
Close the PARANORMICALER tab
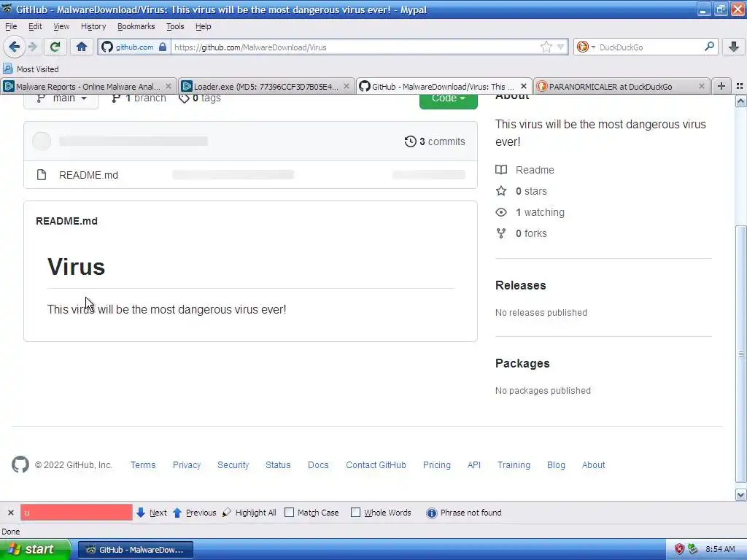(x=701, y=86)
